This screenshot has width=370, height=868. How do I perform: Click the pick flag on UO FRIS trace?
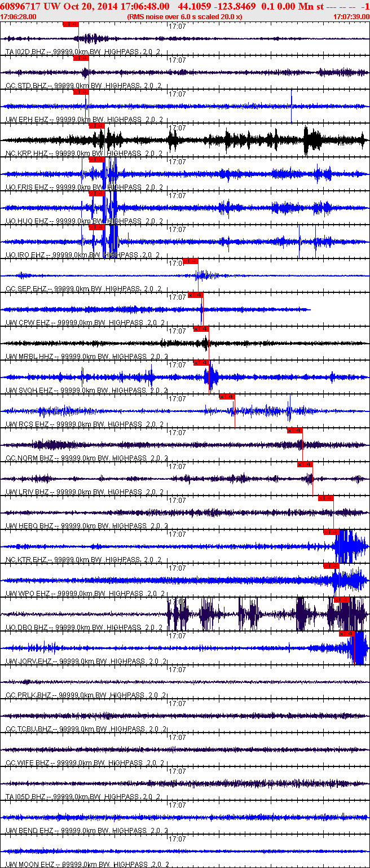(x=97, y=160)
